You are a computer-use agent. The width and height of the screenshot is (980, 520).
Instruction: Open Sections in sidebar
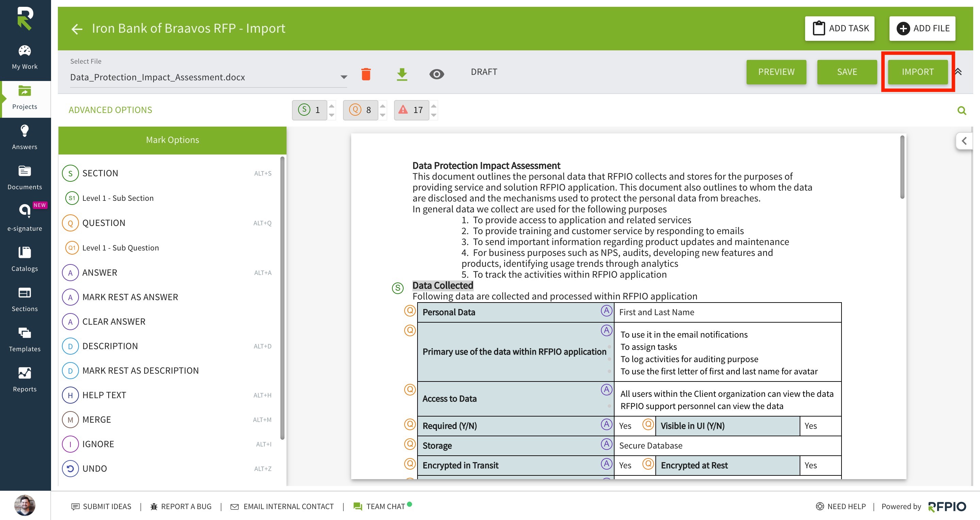tap(25, 300)
